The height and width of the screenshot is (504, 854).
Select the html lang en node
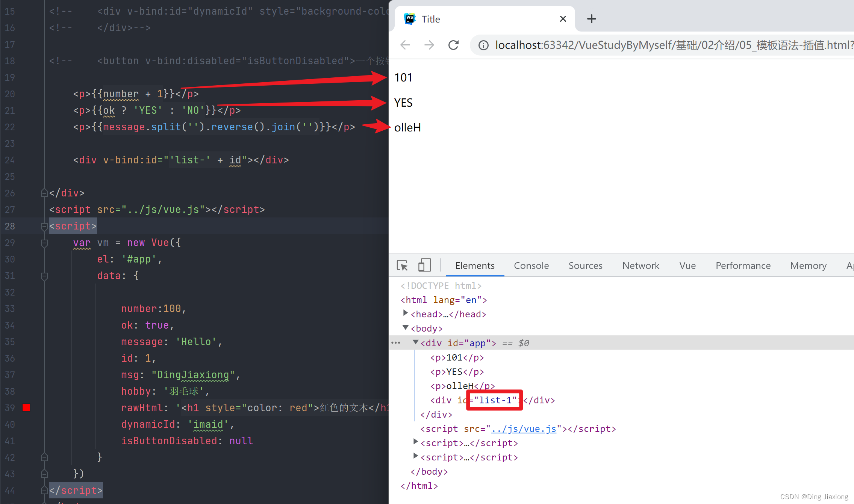pos(444,300)
